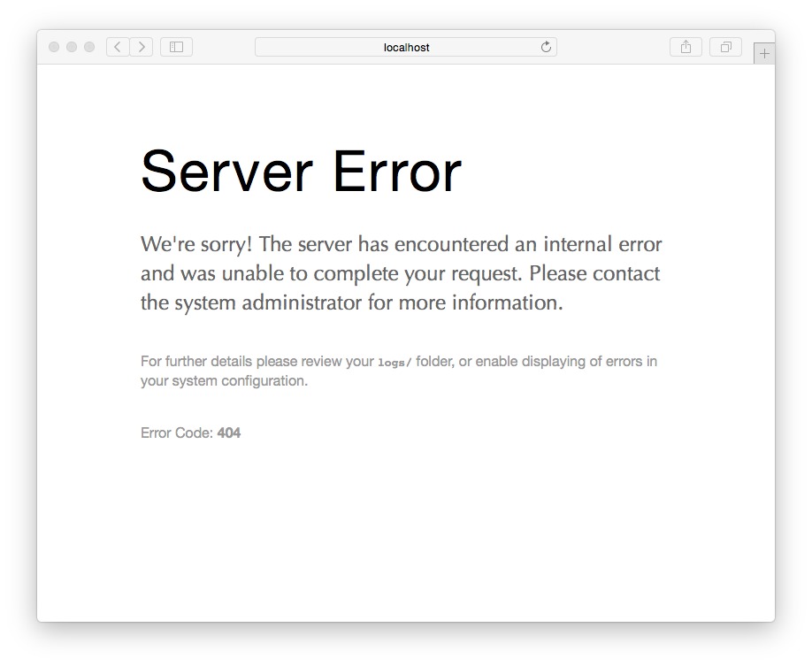Click the bold "404" error code
Viewport: 812px width, 666px height.
point(229,433)
